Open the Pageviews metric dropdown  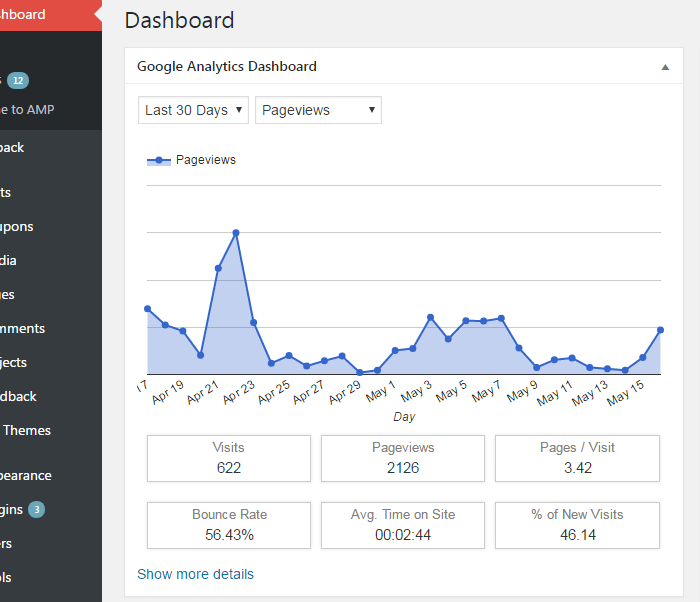(x=318, y=110)
